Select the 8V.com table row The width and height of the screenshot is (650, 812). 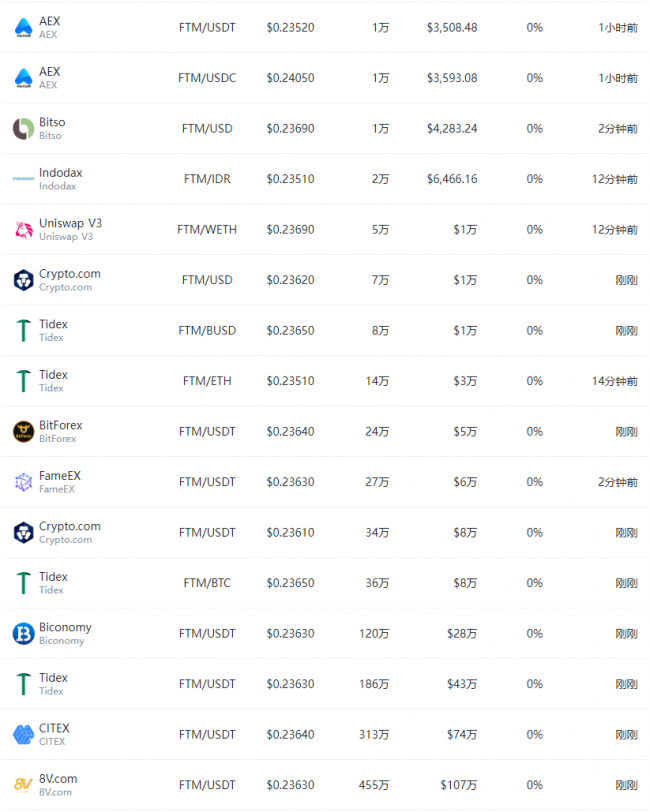pos(325,785)
